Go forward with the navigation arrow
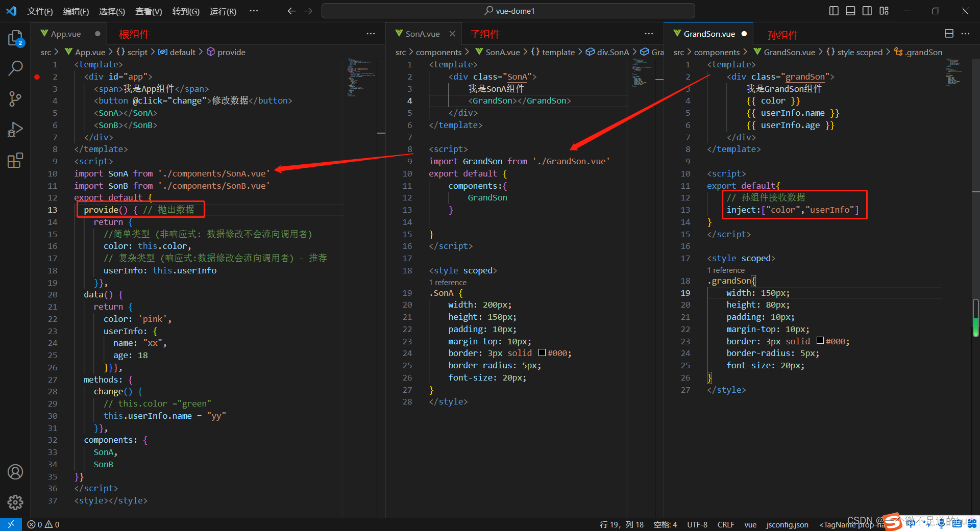Screen dimensions: 980x531 point(308,11)
